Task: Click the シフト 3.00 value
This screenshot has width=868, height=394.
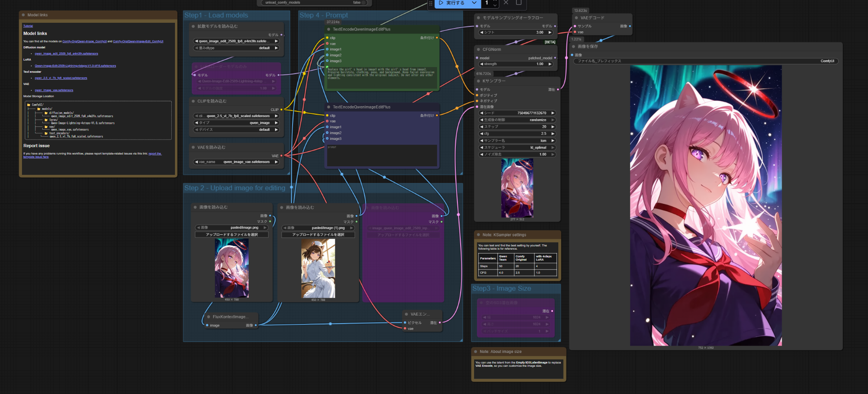Action: [x=540, y=33]
